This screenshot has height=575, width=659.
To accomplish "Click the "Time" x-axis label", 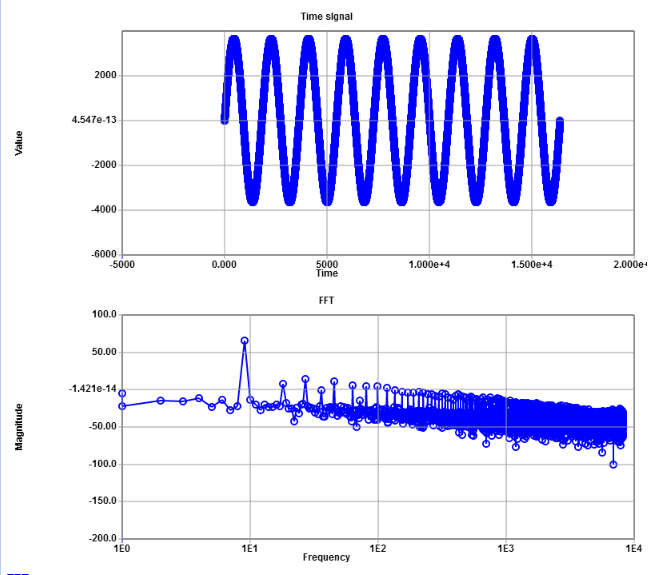I will click(x=327, y=273).
